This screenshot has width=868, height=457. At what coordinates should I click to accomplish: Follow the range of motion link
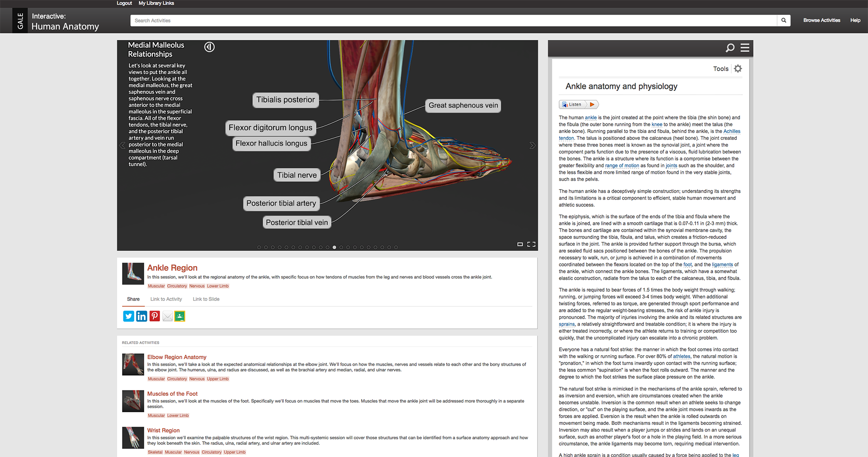(x=622, y=166)
